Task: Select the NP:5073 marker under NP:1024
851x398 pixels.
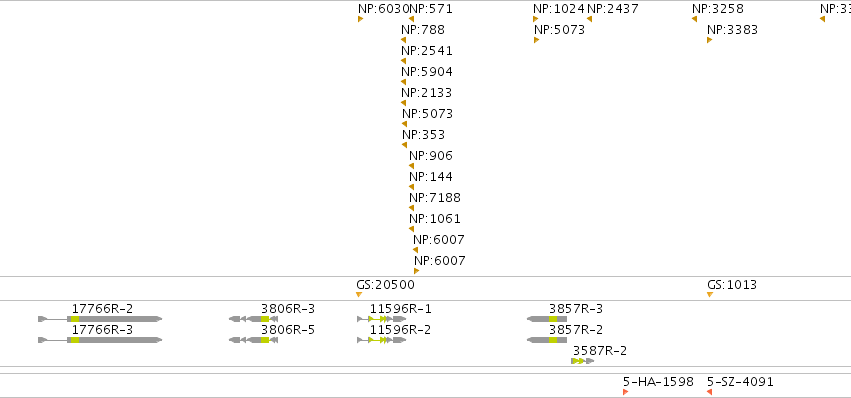Action: tap(536, 40)
